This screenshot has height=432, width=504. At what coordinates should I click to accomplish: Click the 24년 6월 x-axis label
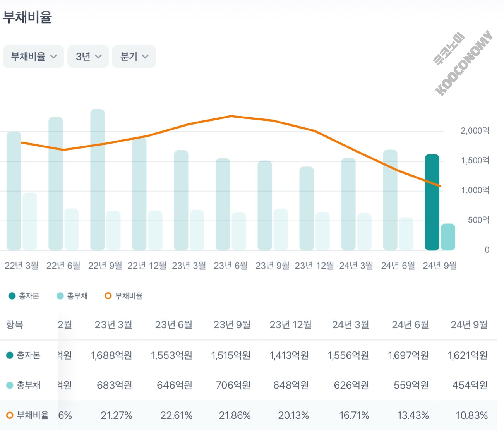pyautogui.click(x=398, y=266)
